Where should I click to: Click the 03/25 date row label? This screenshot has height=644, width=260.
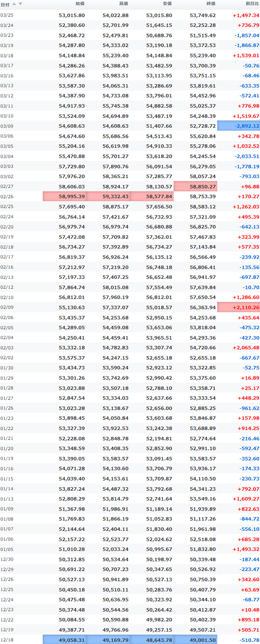pyautogui.click(x=7, y=15)
